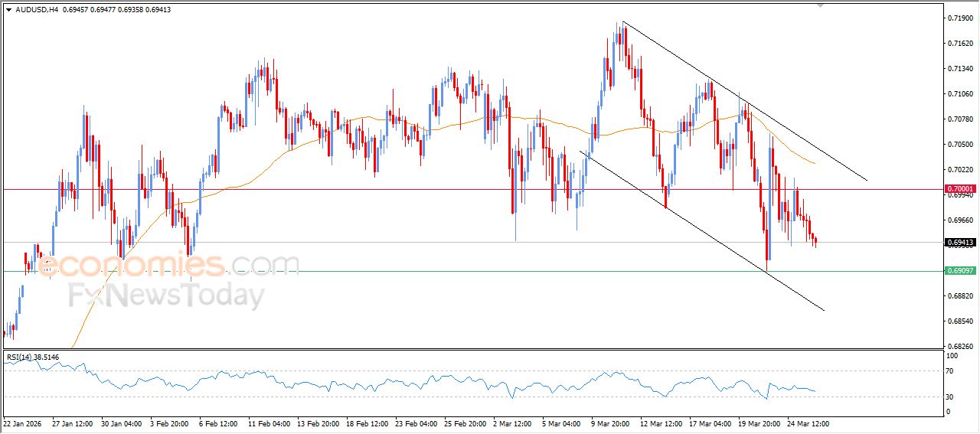Select the red 0.70001 price level label

point(960,189)
